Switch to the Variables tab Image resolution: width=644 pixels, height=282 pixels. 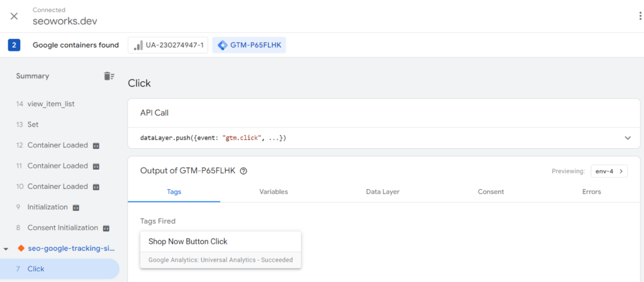(x=274, y=192)
